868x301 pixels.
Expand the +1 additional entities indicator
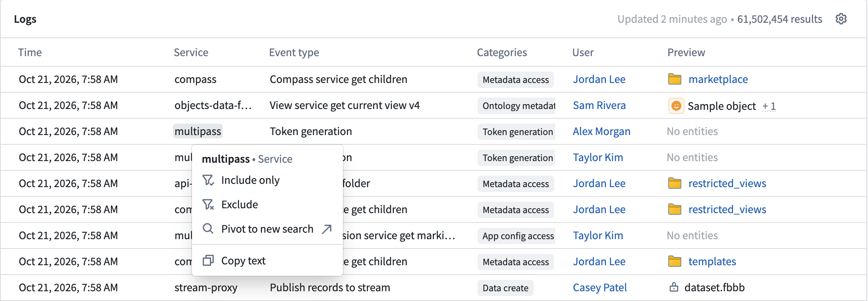(x=769, y=106)
